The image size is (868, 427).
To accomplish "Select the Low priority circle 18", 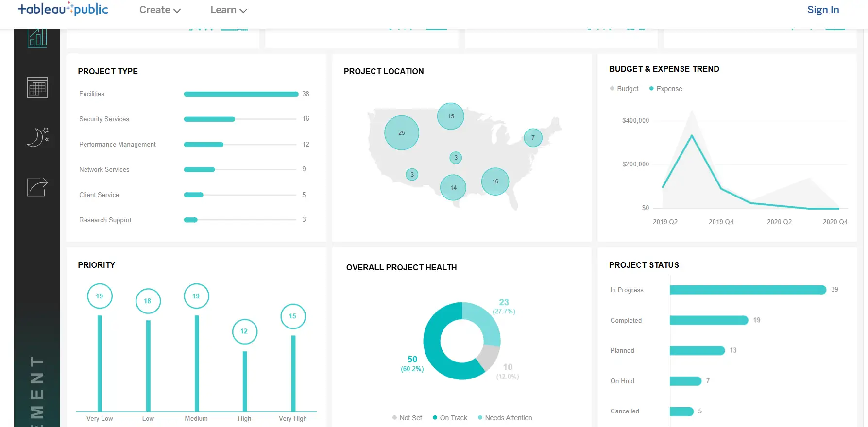I will [x=148, y=301].
